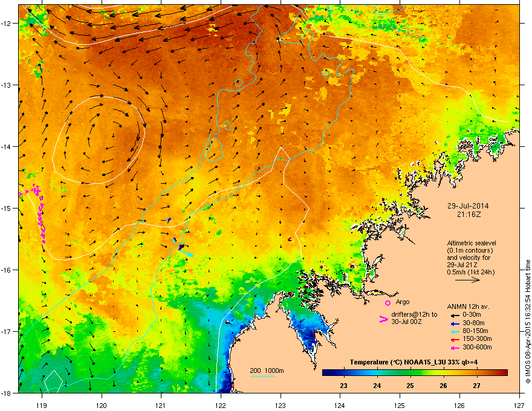Click the magenta drifters arrowhead legend symbol
Viewport: 532px width, 411px height.
pyautogui.click(x=383, y=319)
